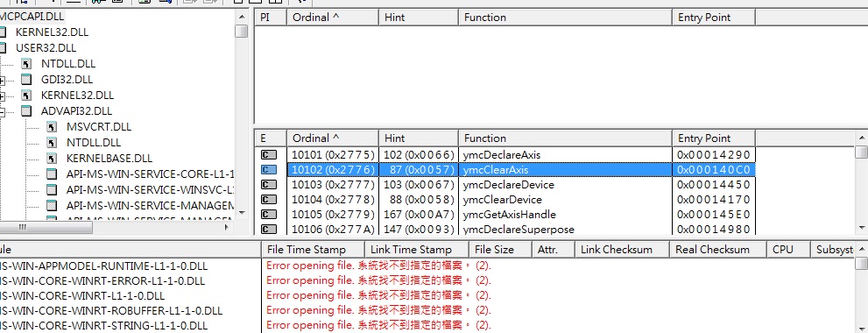Select the ymcClearDevice function name
This screenshot has height=333, width=868.
pos(502,200)
